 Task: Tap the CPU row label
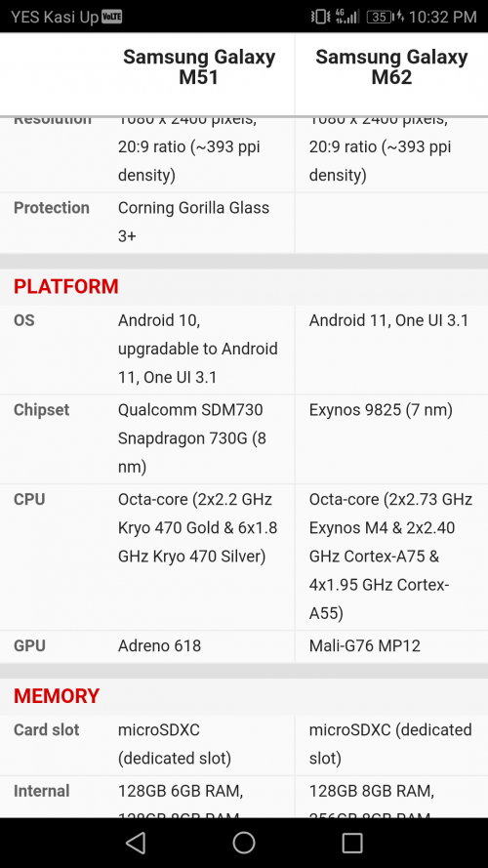coord(29,500)
